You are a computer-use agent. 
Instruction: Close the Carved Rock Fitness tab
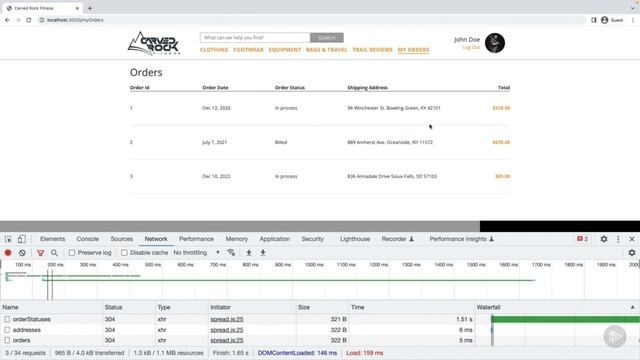coord(77,8)
